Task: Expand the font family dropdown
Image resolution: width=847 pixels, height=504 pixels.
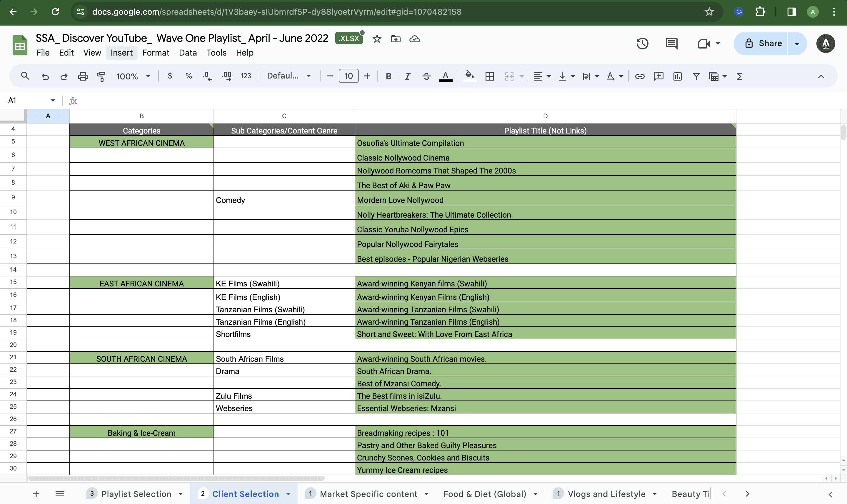Action: pos(289,76)
